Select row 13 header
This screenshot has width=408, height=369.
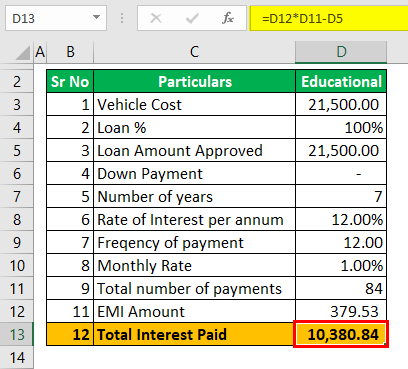point(17,334)
